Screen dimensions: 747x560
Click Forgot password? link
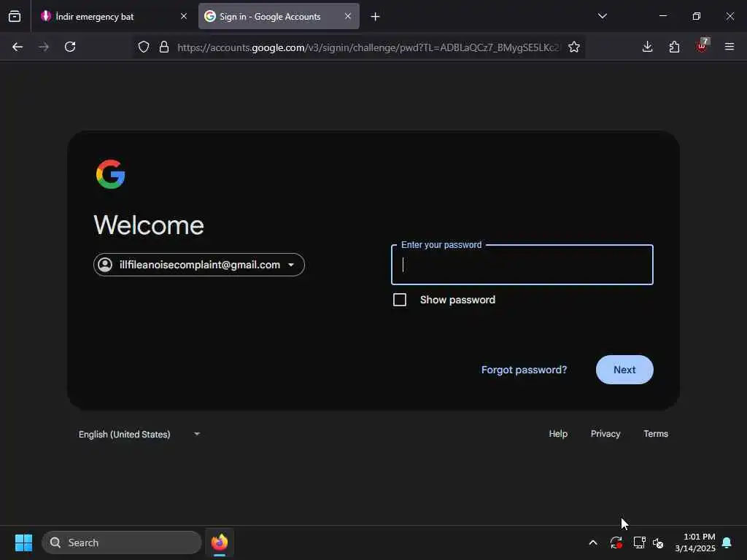point(524,370)
